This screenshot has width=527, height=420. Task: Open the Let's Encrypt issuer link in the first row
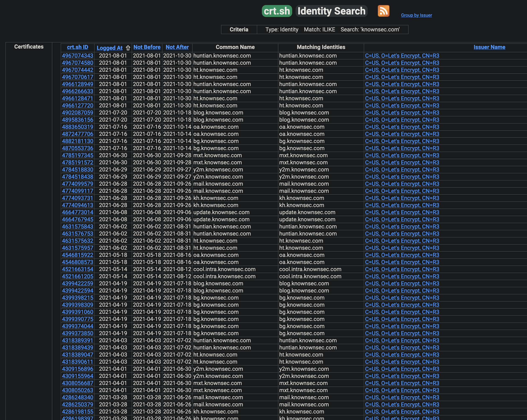point(402,56)
